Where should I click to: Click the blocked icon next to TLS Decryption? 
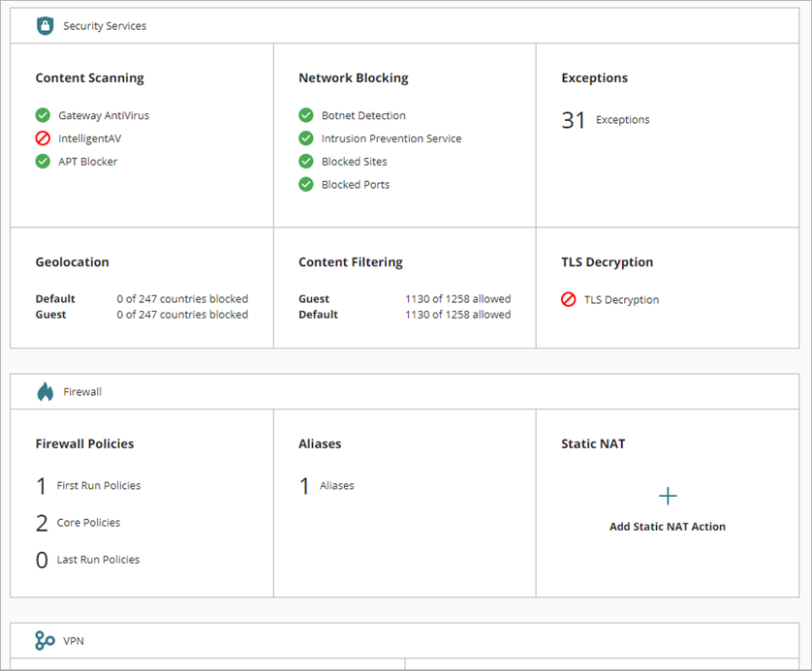pos(569,299)
